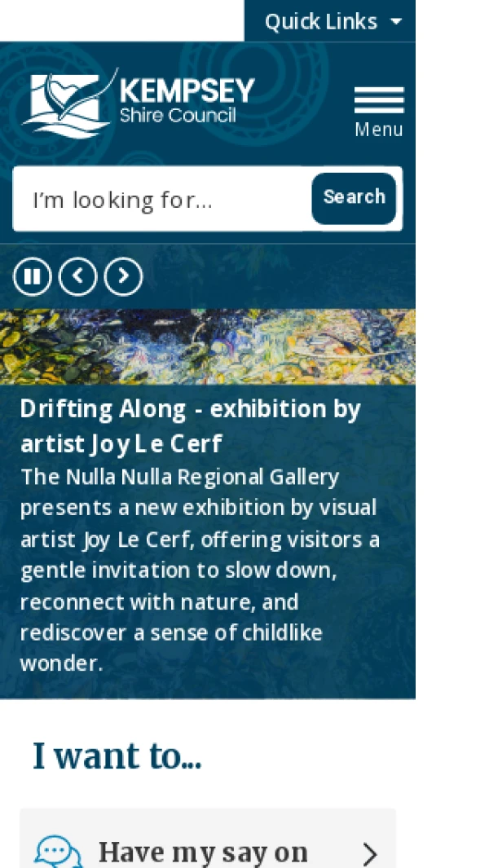Advance to the next carousel slide
This screenshot has height=868, width=489.
(123, 277)
